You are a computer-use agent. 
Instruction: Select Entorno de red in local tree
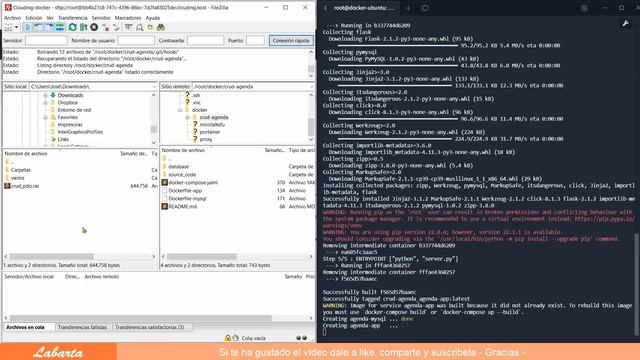pos(74,110)
